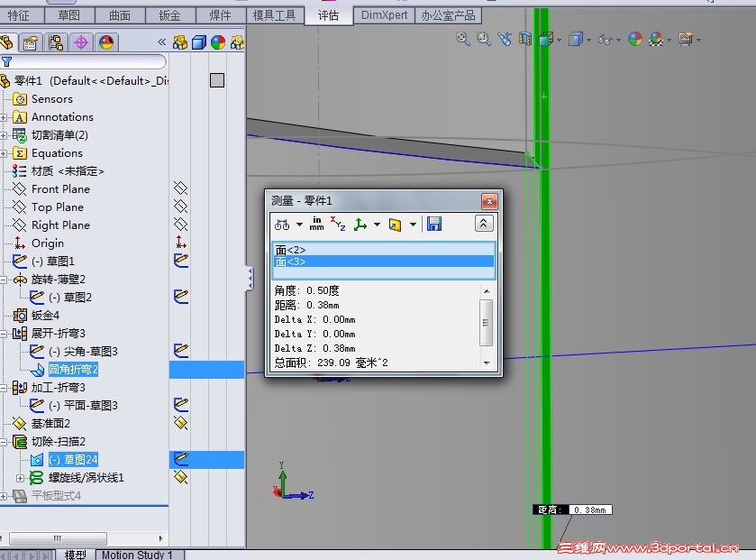Switch to the 曲面 tab
The width and height of the screenshot is (756, 560).
tap(120, 16)
